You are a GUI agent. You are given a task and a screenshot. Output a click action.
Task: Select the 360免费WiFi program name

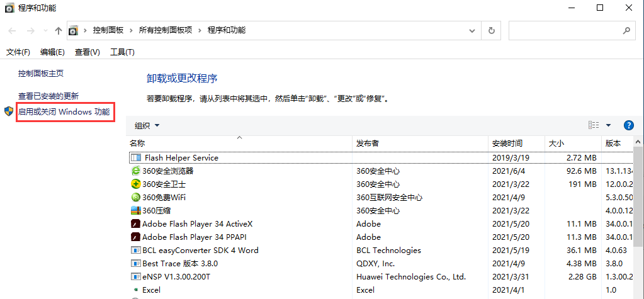(x=164, y=197)
